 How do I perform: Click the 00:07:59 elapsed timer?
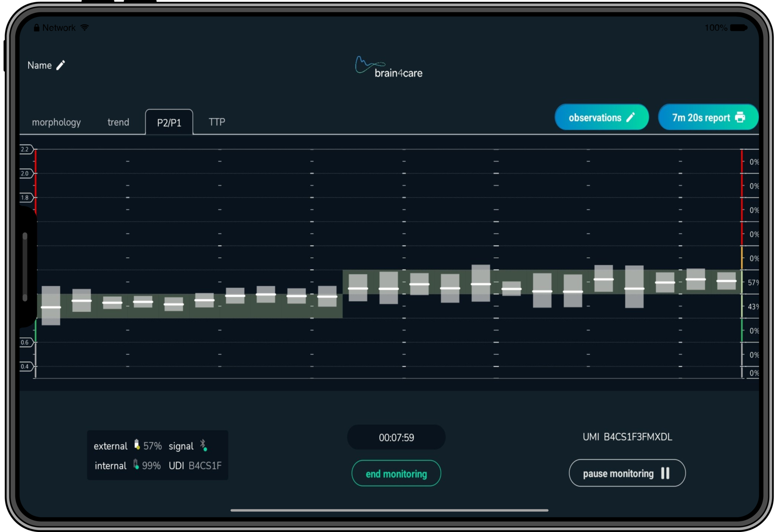(x=396, y=437)
